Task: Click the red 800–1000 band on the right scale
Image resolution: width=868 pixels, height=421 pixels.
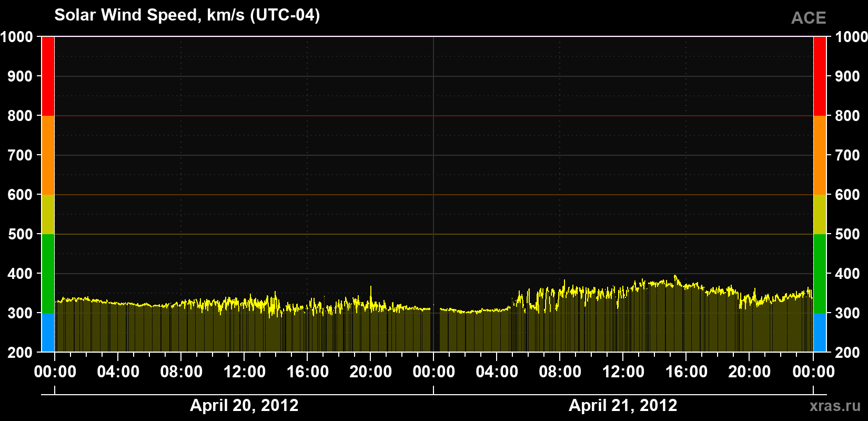Action: 820,76
